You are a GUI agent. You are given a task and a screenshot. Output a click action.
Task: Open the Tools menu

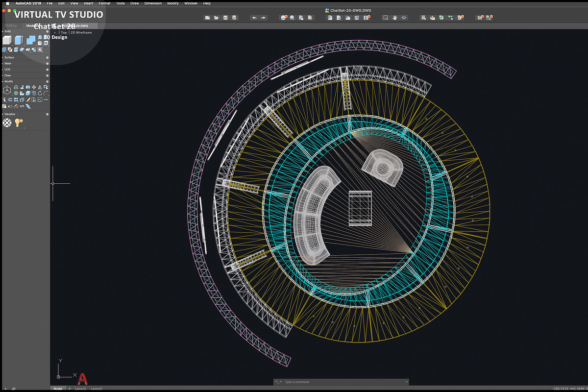tap(120, 3)
